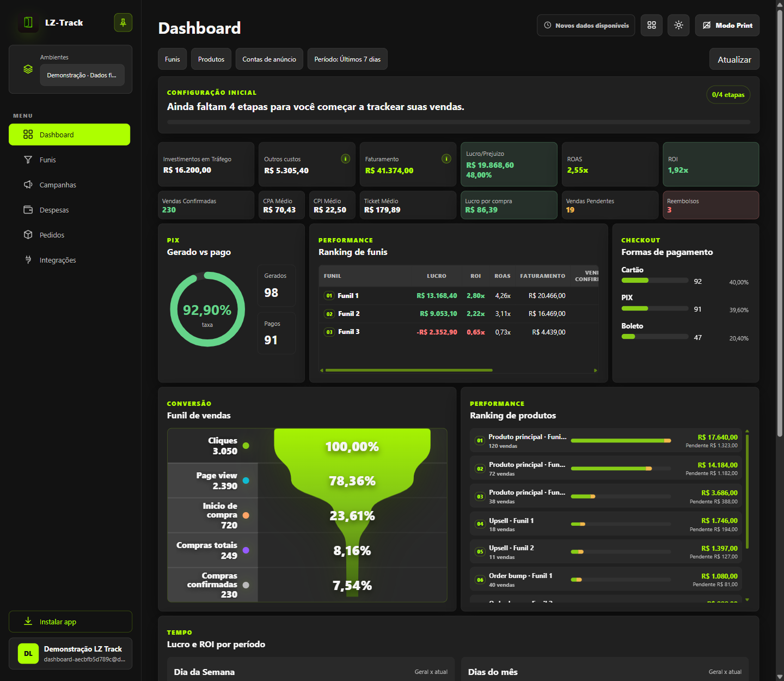Click the Reembolsos card
The image size is (784, 681).
pyautogui.click(x=711, y=205)
